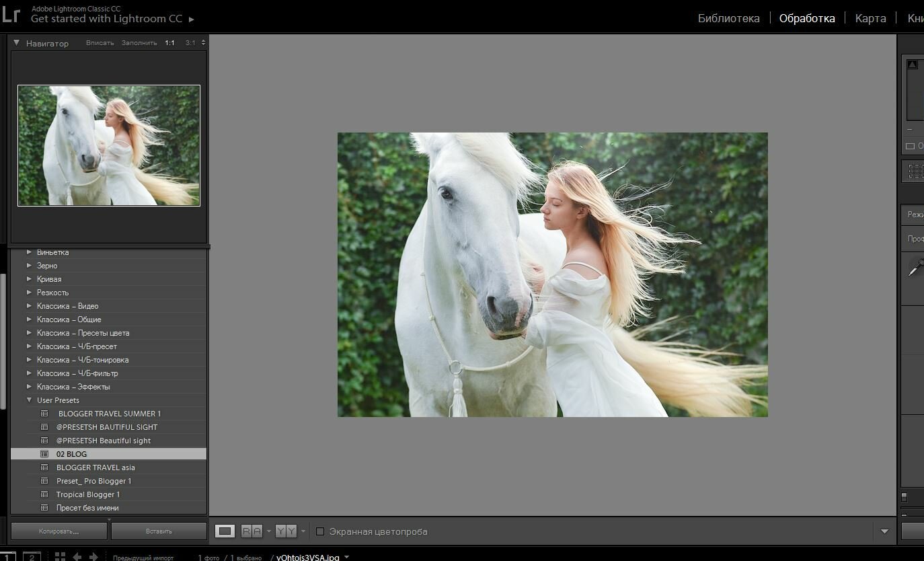Collapse the User Presets folder
924x561 pixels.
click(x=29, y=400)
